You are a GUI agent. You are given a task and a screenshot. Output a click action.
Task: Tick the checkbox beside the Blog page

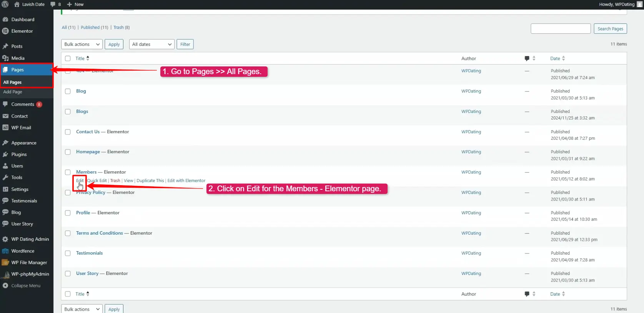click(x=68, y=91)
